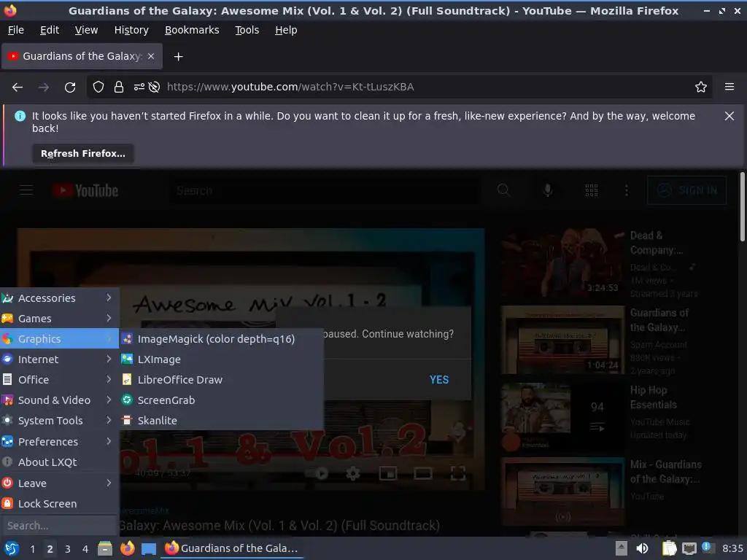747x560 pixels.
Task: Bookmark this page with the star
Action: (x=701, y=87)
